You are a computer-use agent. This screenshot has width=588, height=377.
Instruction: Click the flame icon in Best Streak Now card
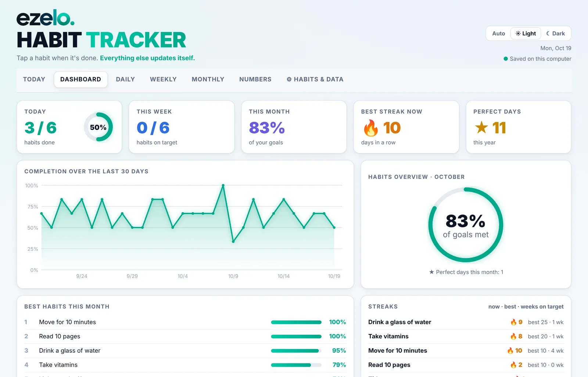370,128
